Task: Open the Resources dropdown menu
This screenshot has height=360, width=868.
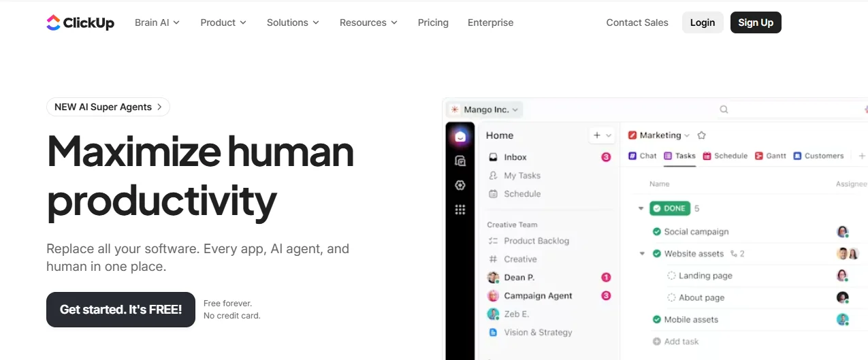Action: point(368,22)
